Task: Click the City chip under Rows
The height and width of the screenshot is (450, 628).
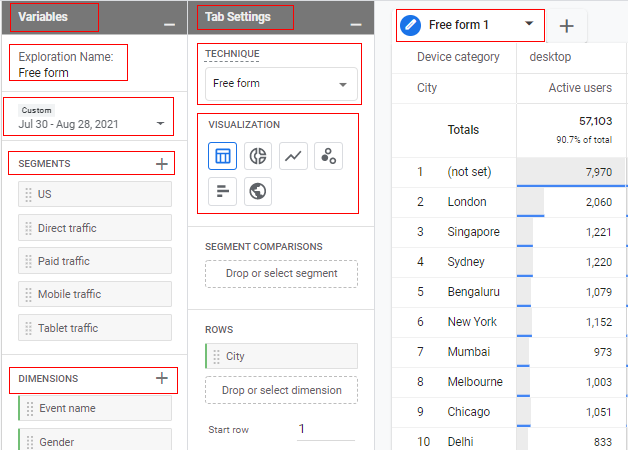Action: pos(281,356)
